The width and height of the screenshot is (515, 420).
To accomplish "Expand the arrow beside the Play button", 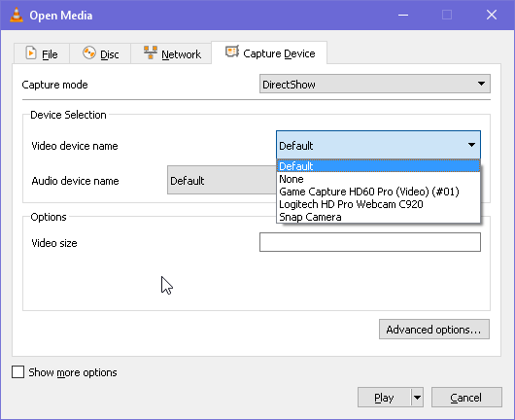I will (x=417, y=398).
